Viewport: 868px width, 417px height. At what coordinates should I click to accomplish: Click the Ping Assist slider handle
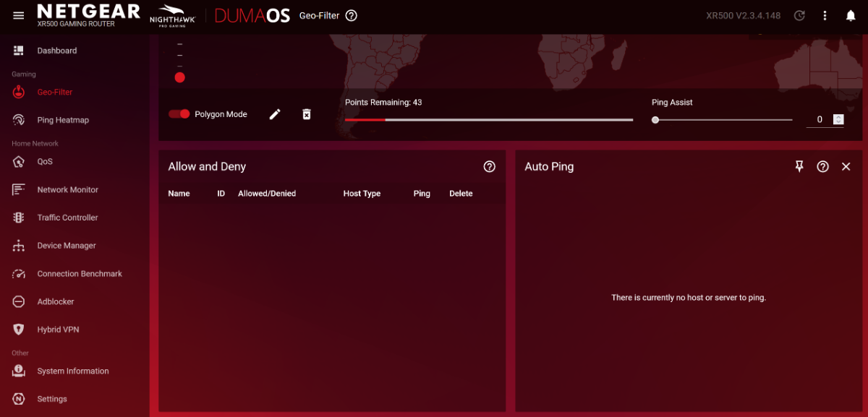coord(655,120)
